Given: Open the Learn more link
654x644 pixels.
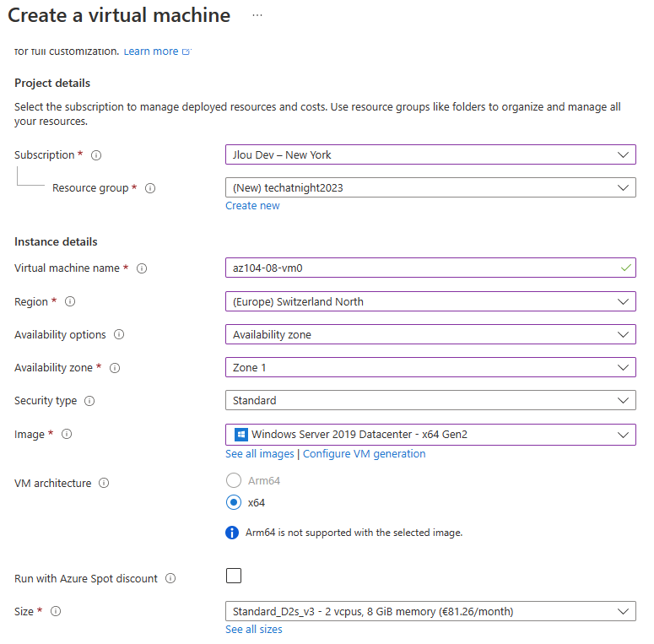Looking at the screenshot, I should 157,51.
